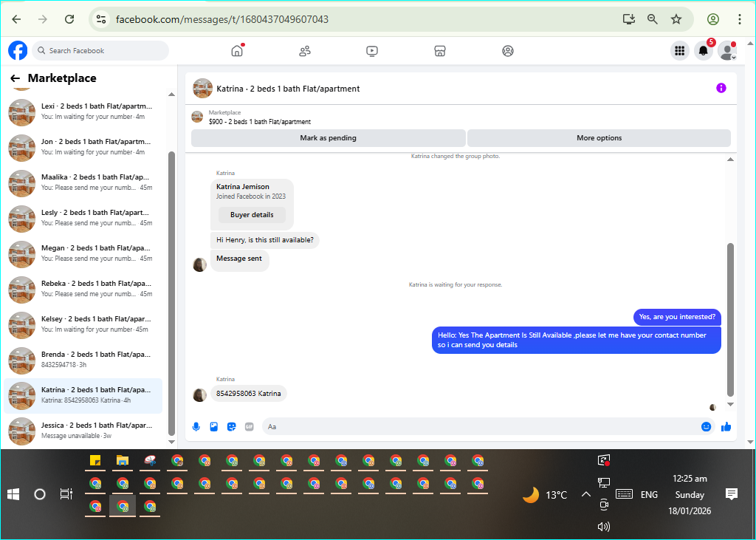Click the conversation list scrollbar
Viewport: 756px width, 540px height.
(x=171, y=293)
